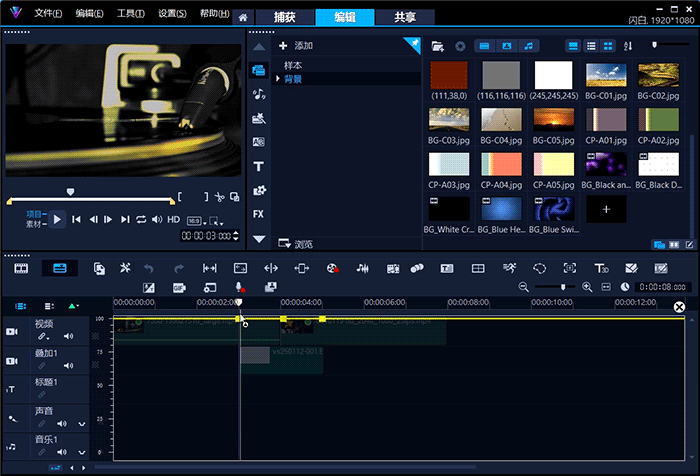Select the Media library icon
The width and height of the screenshot is (700, 476).
point(258,70)
